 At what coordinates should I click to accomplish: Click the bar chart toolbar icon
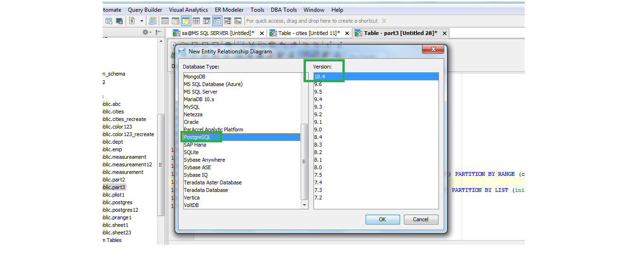coord(238,21)
